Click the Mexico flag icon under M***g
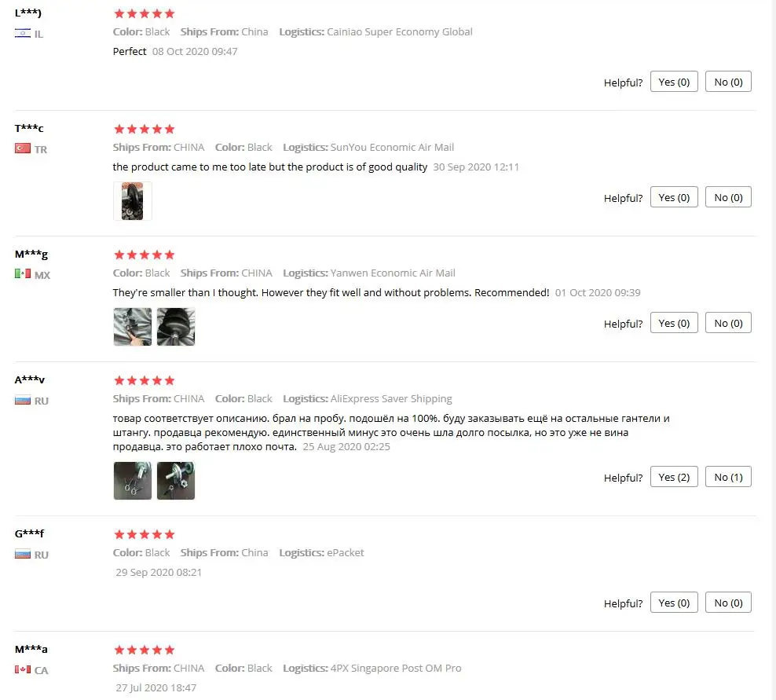 (x=22, y=273)
